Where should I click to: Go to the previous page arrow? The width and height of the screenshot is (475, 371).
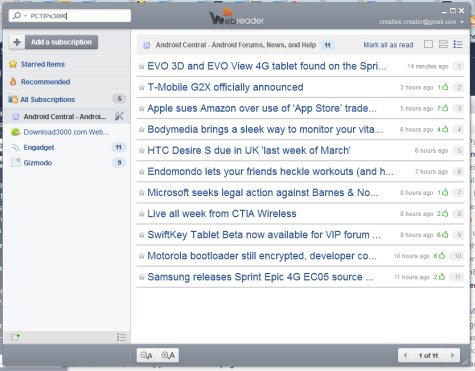[405, 355]
